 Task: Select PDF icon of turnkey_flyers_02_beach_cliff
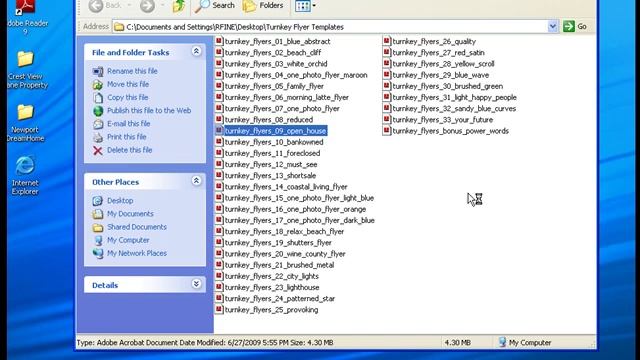click(x=219, y=52)
